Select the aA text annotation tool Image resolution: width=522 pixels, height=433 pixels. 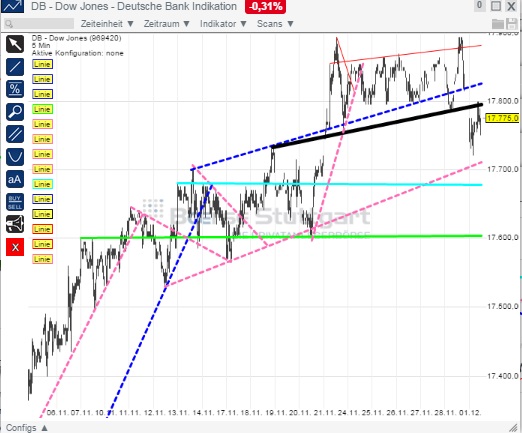[x=15, y=179]
